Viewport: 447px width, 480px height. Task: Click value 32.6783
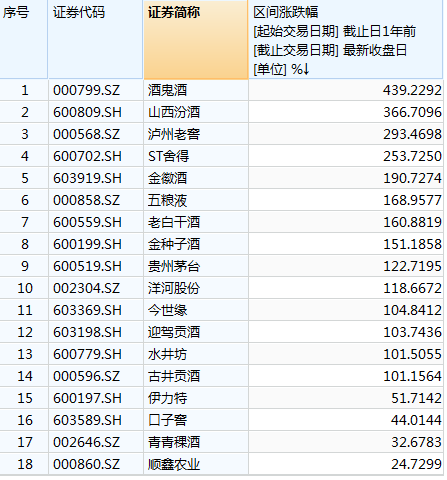coord(416,442)
